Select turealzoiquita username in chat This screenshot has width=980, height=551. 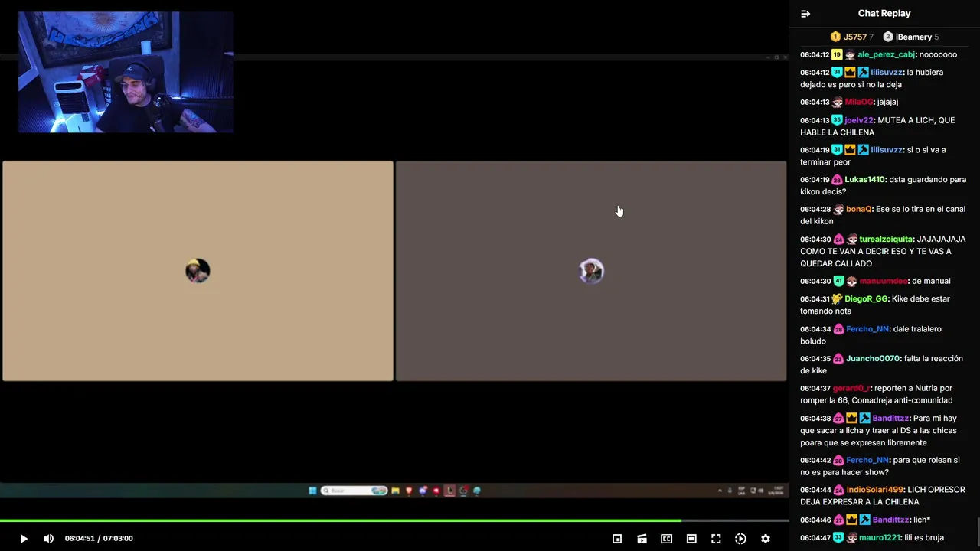tap(886, 239)
